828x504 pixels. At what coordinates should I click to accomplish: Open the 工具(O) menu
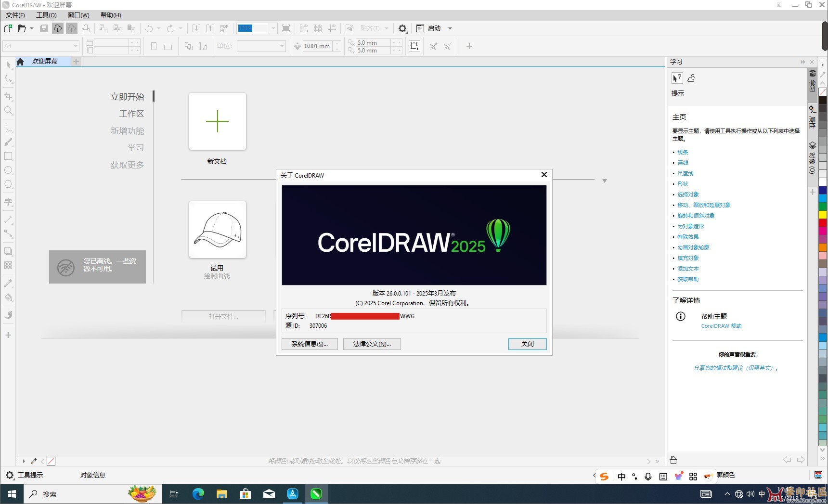point(46,15)
